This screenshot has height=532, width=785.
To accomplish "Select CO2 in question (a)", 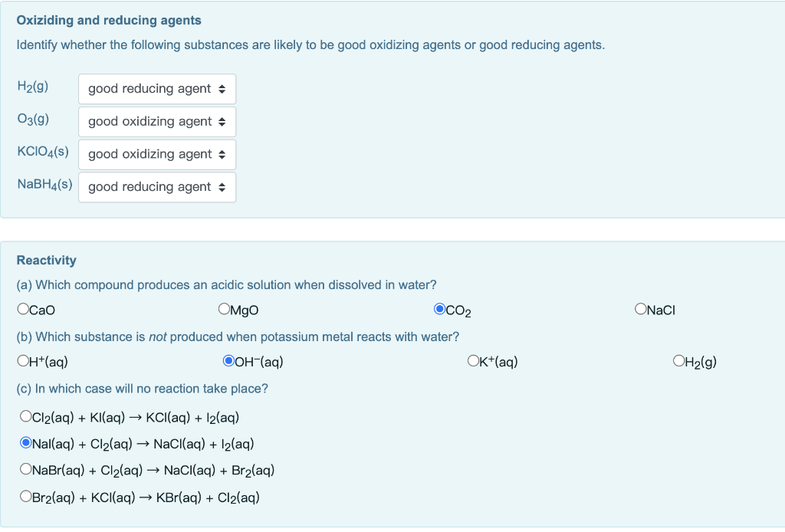I will pos(440,310).
